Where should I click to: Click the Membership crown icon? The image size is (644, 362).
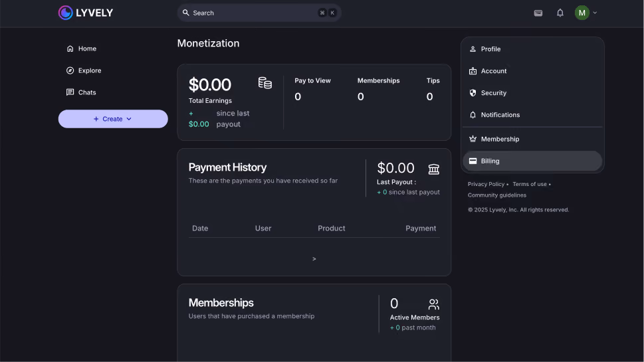473,139
